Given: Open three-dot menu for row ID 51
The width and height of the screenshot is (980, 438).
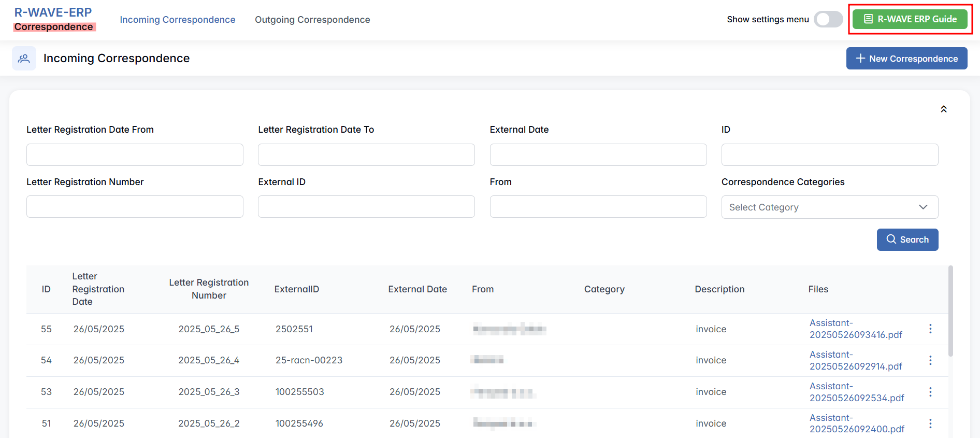Looking at the screenshot, I should 930,423.
